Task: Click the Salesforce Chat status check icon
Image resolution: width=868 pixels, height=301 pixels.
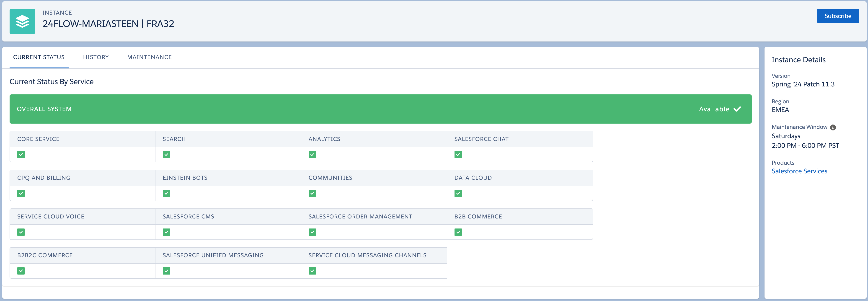Action: pos(458,155)
